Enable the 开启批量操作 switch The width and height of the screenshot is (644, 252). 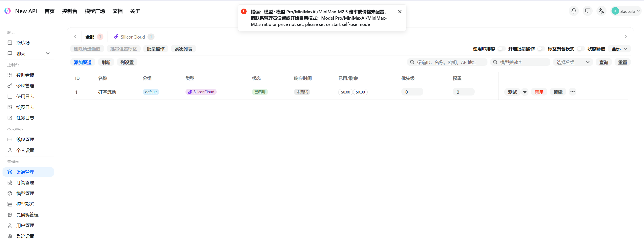(x=541, y=49)
